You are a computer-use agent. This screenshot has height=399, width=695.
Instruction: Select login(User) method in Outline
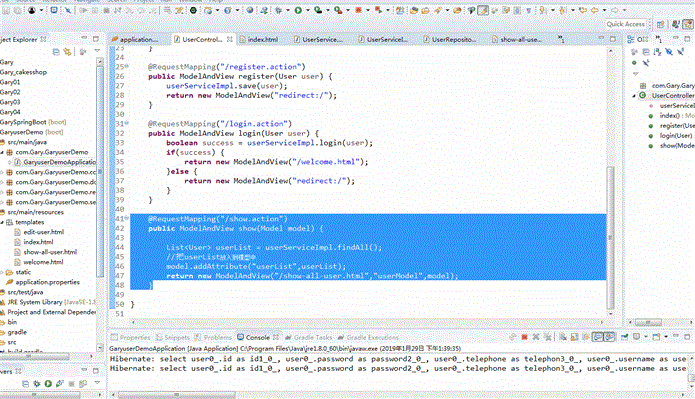pyautogui.click(x=671, y=136)
